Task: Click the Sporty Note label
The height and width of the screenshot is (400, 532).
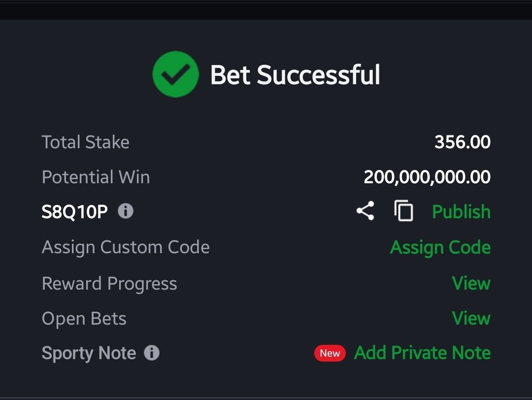Action: (x=89, y=353)
